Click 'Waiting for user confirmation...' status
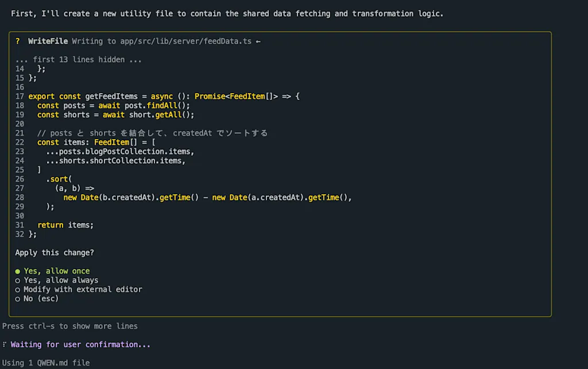588x369 pixels. tap(80, 345)
